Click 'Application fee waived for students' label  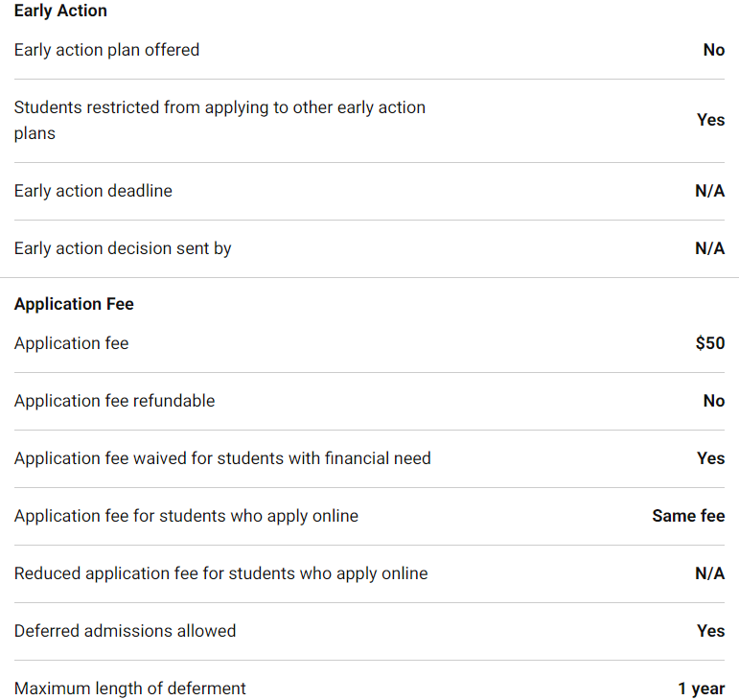tap(222, 458)
